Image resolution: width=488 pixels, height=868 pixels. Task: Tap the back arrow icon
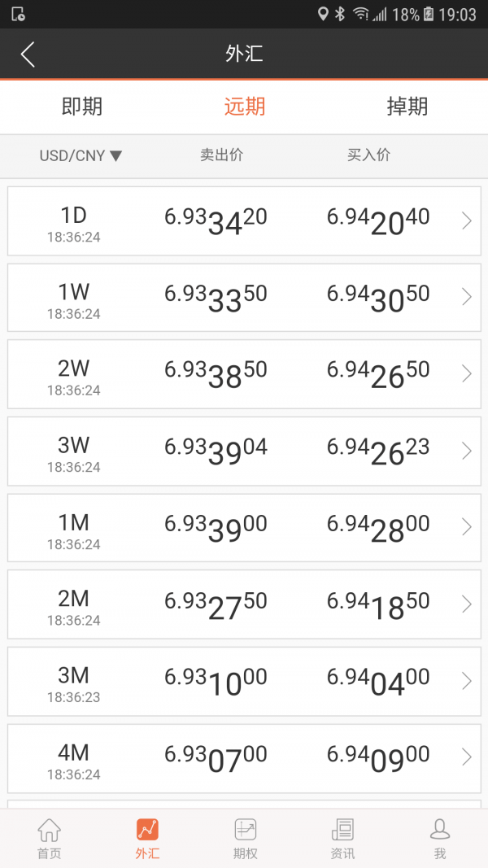coord(28,55)
